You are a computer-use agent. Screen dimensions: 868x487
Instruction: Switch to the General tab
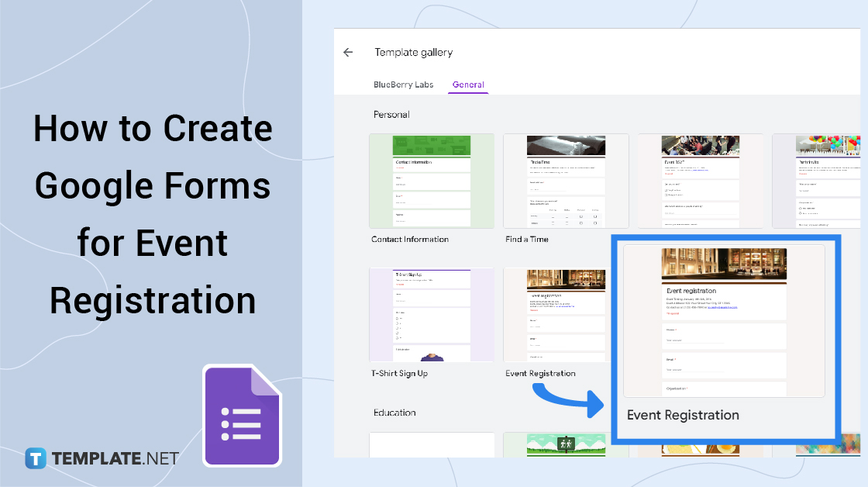pos(468,86)
